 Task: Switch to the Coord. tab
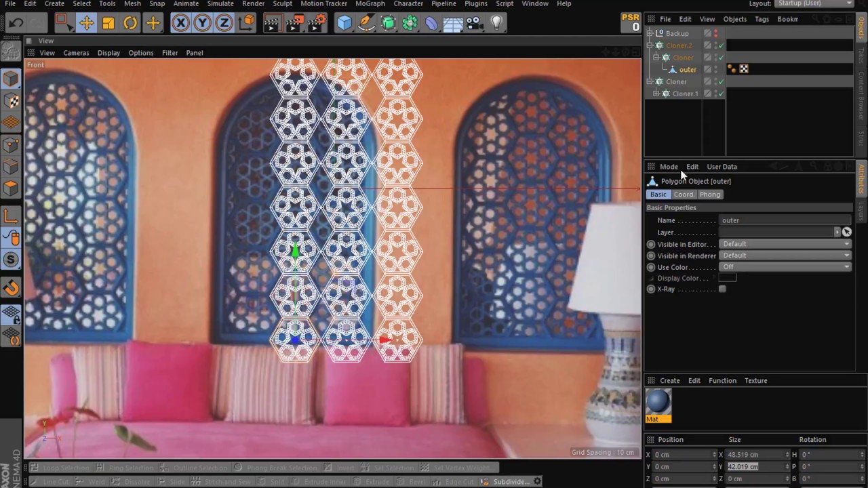[684, 195]
